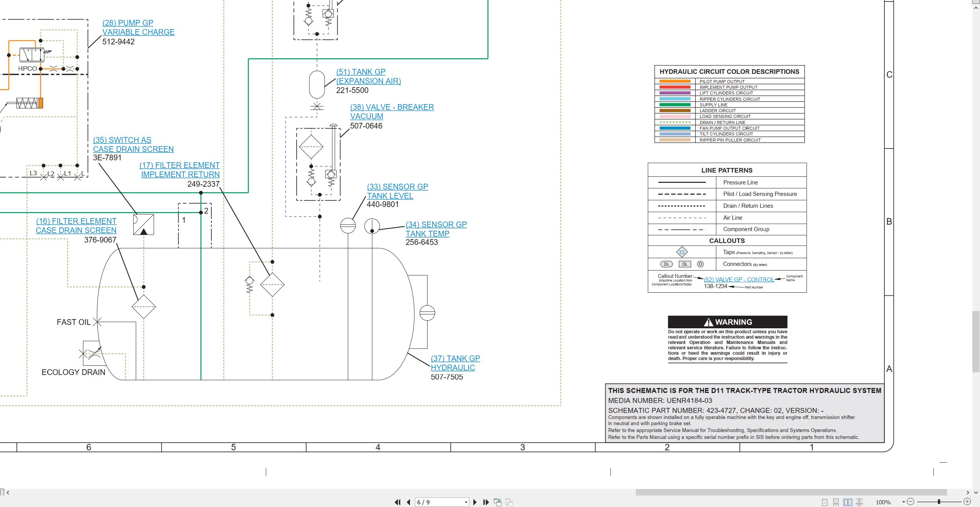Open the (35) SWITCH AS CASE DRAIN SCREEN link

(x=133, y=145)
